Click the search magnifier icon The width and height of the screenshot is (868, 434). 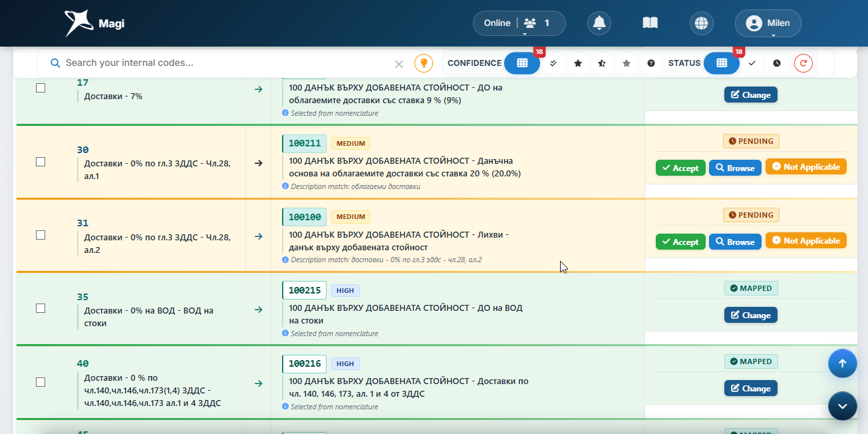coord(55,63)
